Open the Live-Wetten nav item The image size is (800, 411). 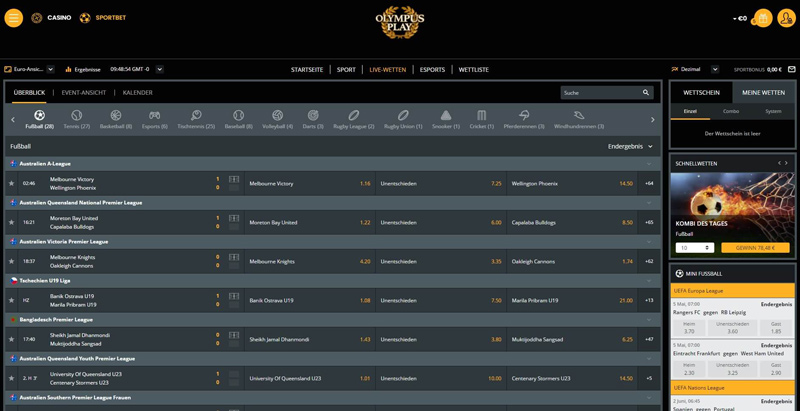click(388, 70)
